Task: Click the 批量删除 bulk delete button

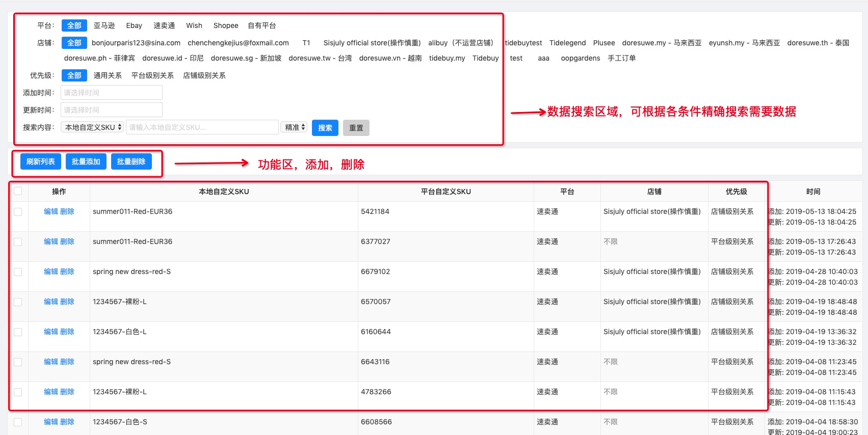Action: [x=131, y=161]
